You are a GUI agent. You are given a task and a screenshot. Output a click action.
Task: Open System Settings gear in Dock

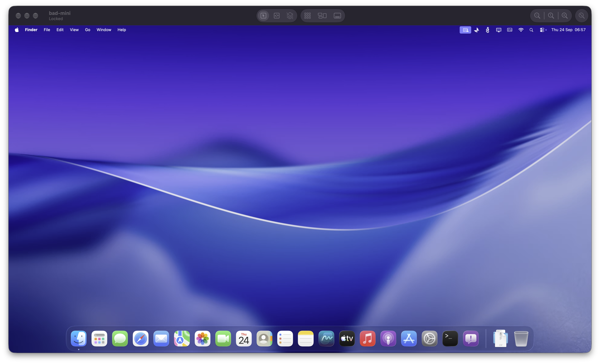click(430, 338)
